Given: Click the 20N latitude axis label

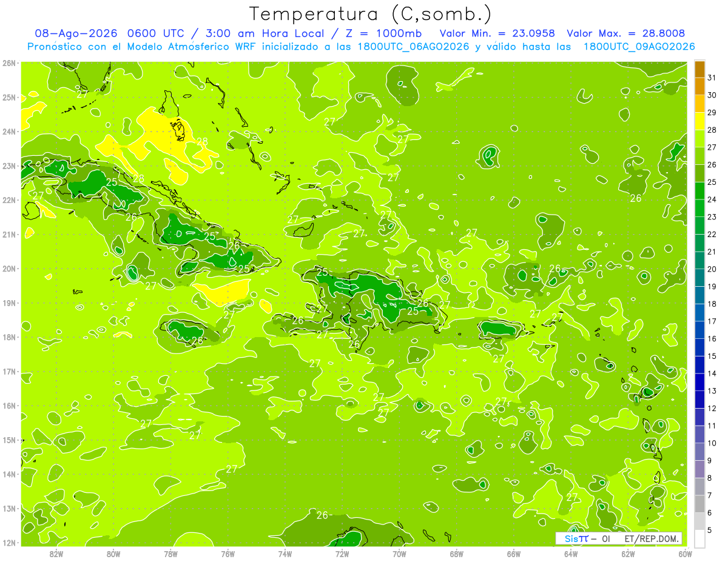Looking at the screenshot, I should pos(9,269).
